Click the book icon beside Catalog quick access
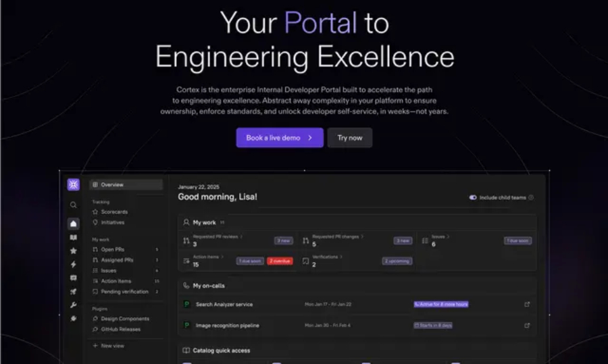Screen dimensions: 608x364 [x=186, y=350]
